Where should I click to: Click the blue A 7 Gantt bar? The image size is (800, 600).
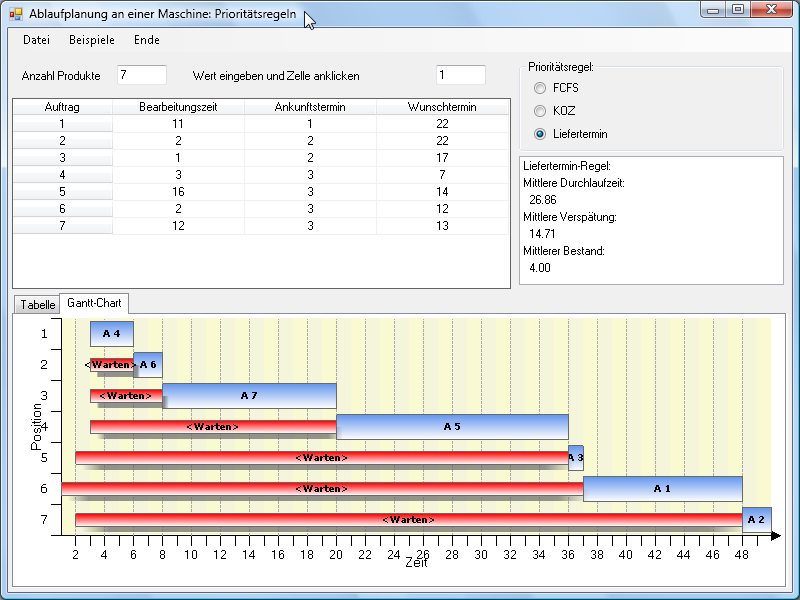coord(249,395)
